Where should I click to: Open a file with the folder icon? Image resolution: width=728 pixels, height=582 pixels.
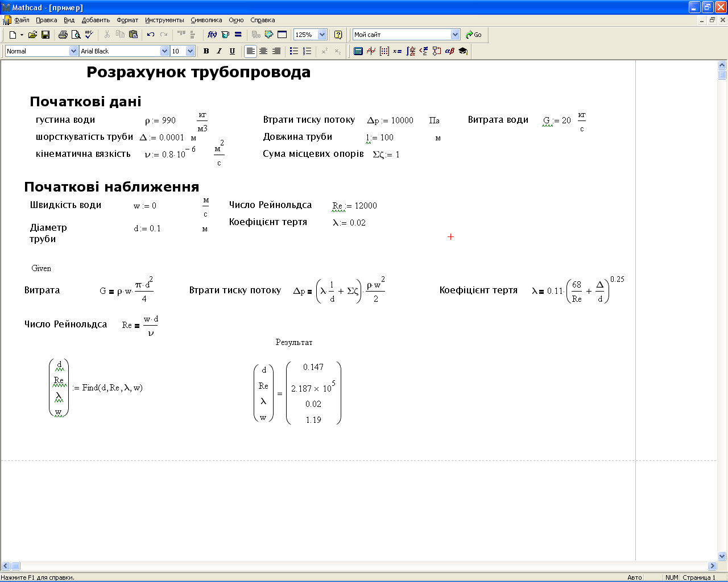point(33,35)
